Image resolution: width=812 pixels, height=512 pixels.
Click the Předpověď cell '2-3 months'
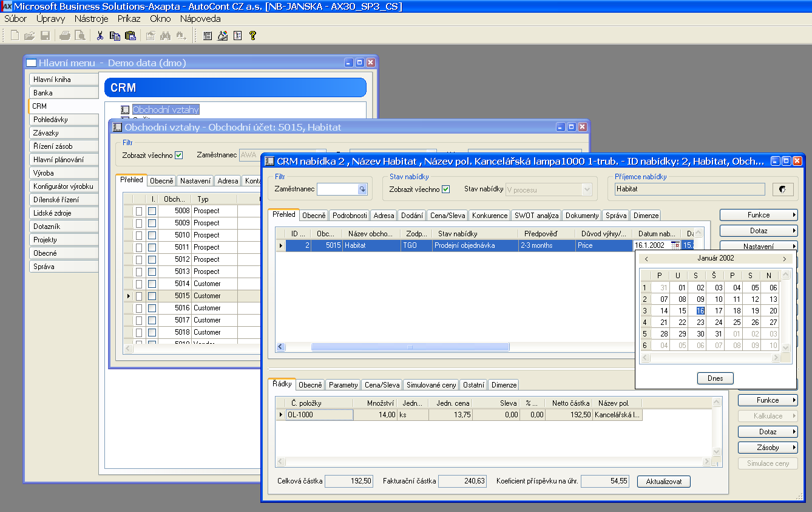click(546, 245)
